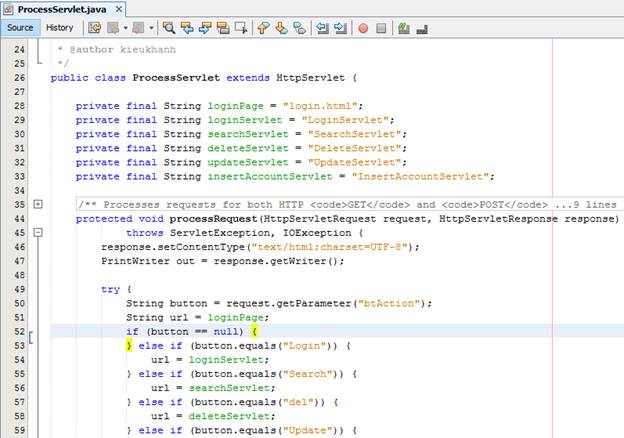Click the "Update" string on line 59
The height and width of the screenshot is (438, 624).
click(308, 430)
